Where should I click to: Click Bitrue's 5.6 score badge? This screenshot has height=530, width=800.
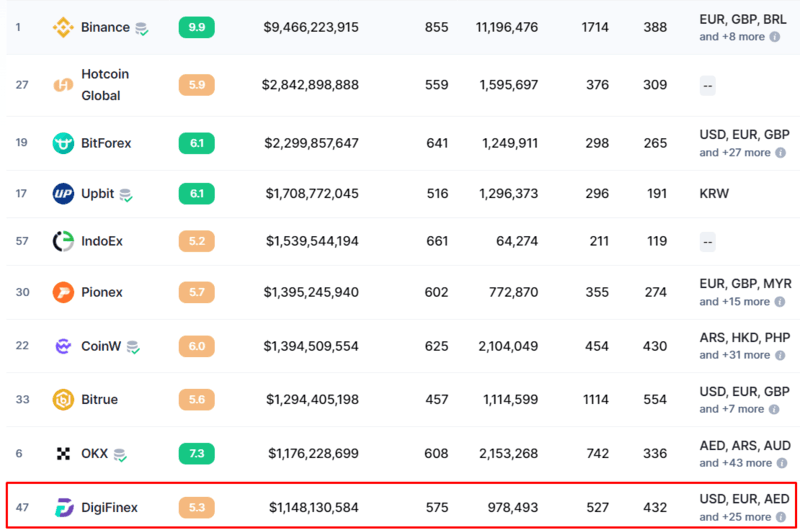196,399
